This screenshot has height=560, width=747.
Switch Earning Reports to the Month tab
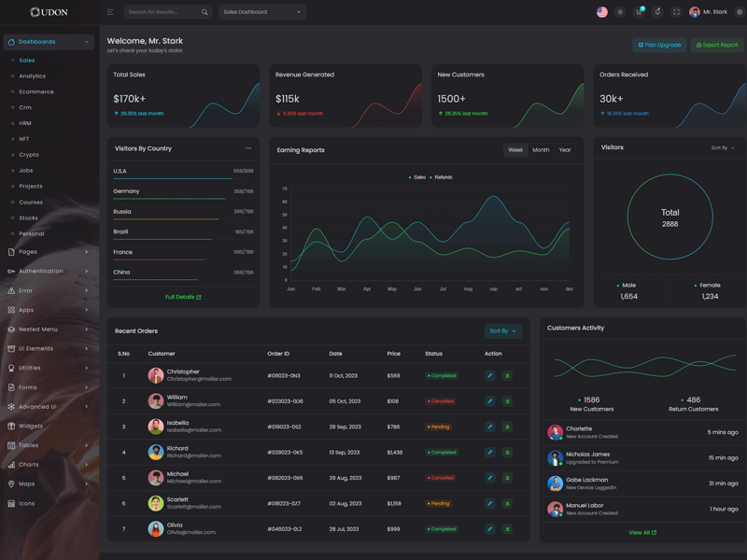point(541,150)
